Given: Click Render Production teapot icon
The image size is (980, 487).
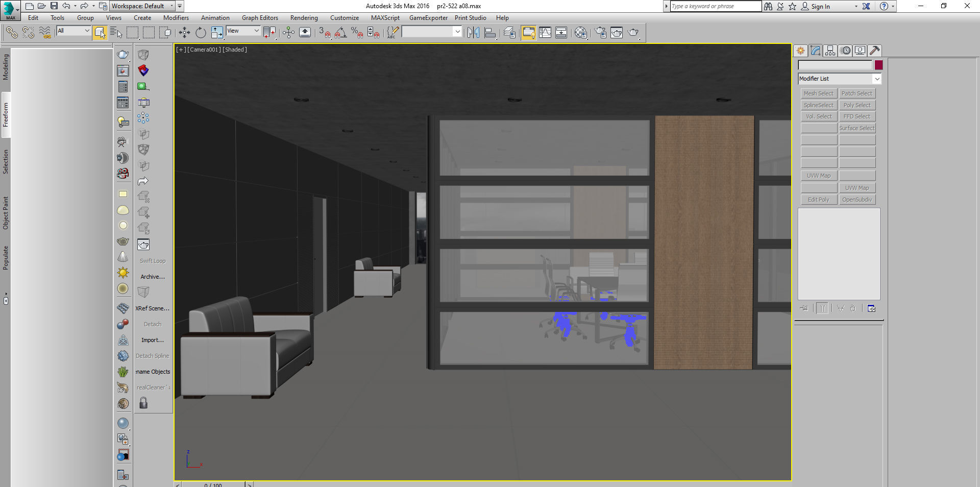Looking at the screenshot, I should (633, 33).
